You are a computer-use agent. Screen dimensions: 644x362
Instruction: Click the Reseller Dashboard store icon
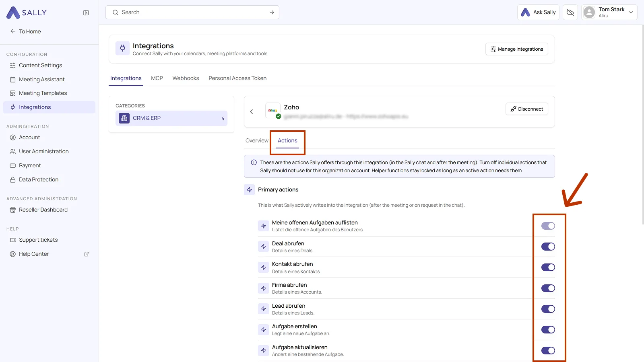tap(13, 210)
